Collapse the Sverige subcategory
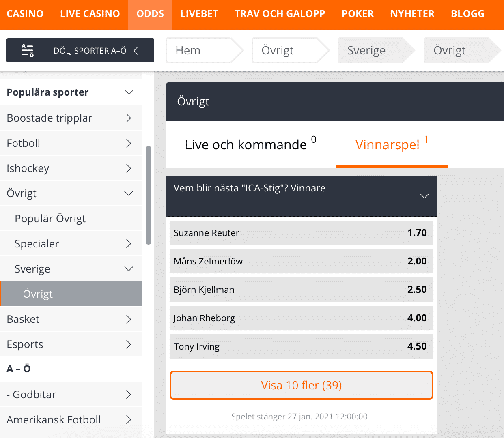The image size is (504, 438). [129, 269]
